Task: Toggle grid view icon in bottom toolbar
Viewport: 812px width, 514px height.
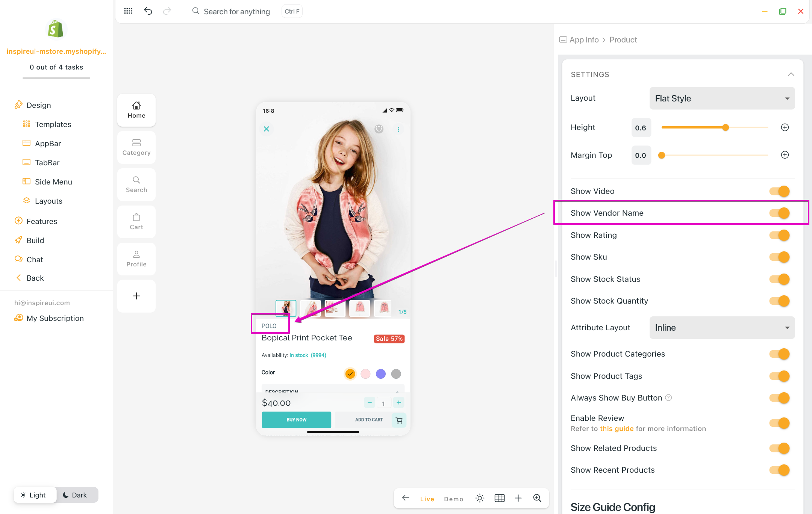Action: (499, 498)
